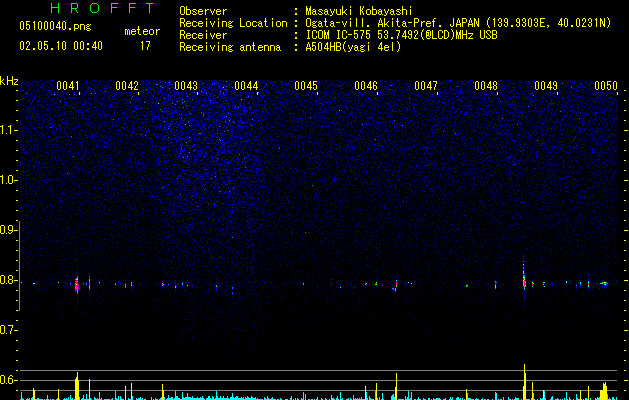The height and width of the screenshot is (400, 629).
Task: Click the HROFFT title text
Action: click(x=102, y=8)
